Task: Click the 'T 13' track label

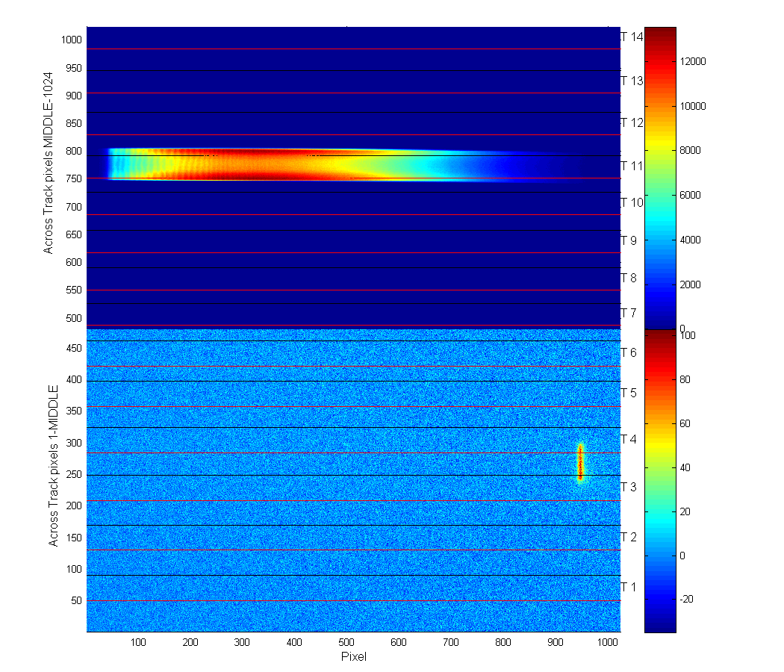Action: tap(632, 81)
